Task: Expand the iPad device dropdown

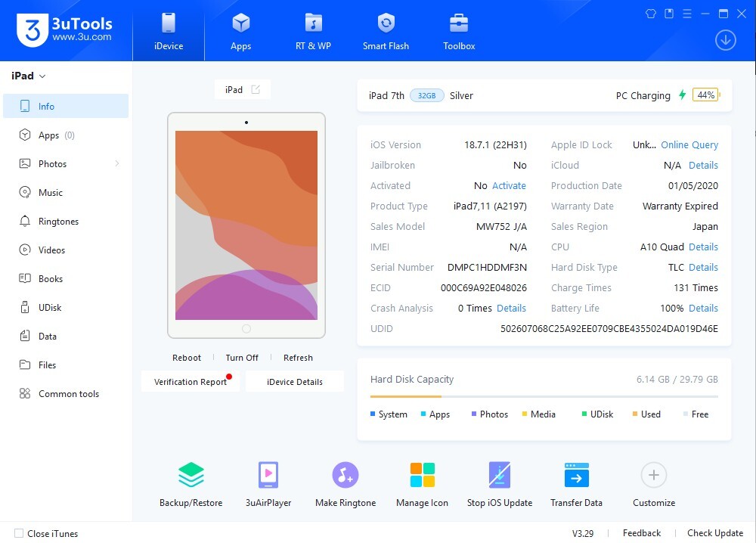Action: [42, 76]
